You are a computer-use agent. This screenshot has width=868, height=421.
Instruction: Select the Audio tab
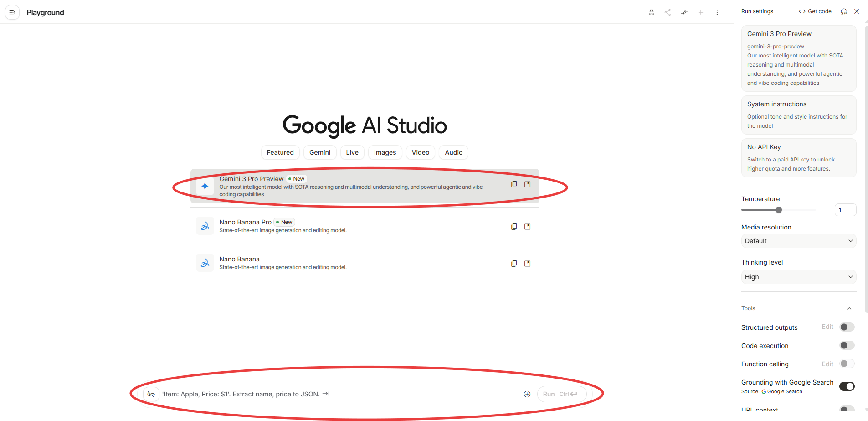click(x=454, y=152)
